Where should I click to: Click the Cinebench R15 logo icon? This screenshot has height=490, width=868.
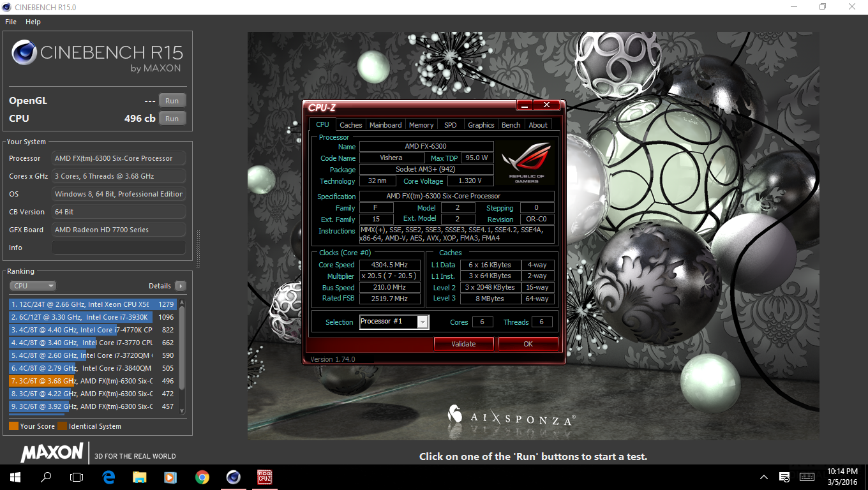pos(24,53)
